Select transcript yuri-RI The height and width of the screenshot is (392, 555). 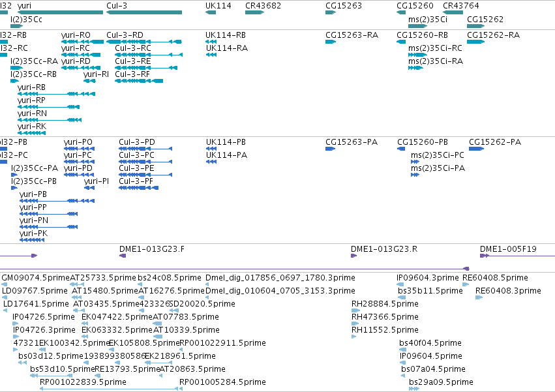(x=89, y=81)
